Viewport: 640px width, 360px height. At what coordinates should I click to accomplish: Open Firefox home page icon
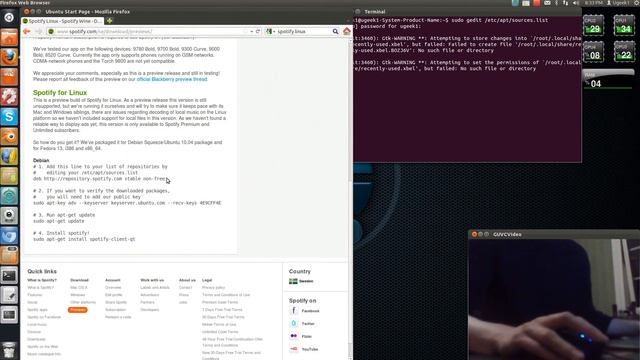pyautogui.click(x=347, y=31)
